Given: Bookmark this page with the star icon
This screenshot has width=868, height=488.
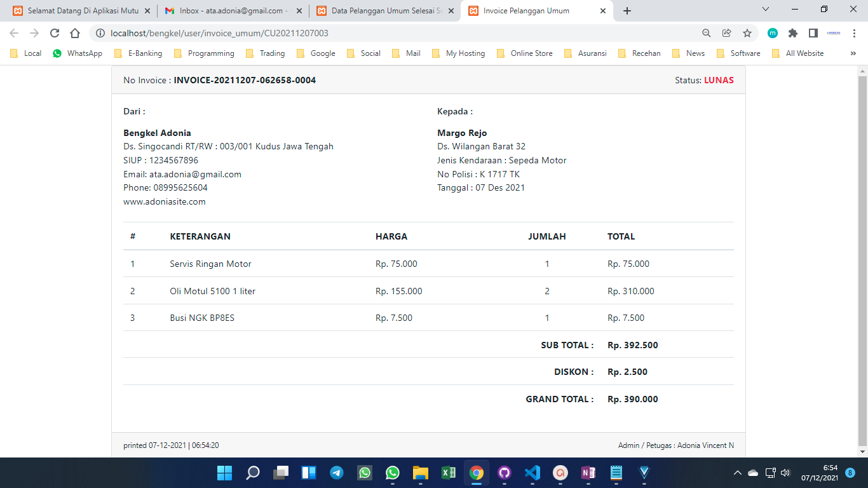Looking at the screenshot, I should [x=747, y=33].
